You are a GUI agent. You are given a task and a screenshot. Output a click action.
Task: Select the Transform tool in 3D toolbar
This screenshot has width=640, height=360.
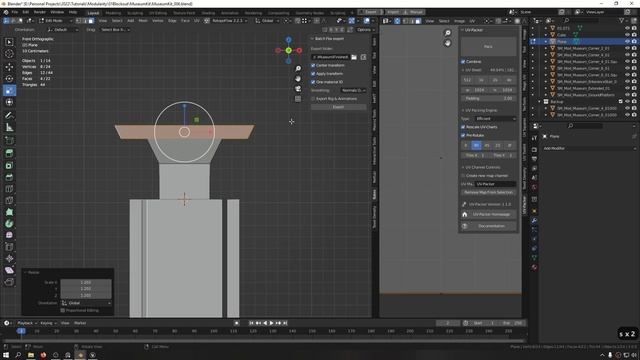coord(9,102)
